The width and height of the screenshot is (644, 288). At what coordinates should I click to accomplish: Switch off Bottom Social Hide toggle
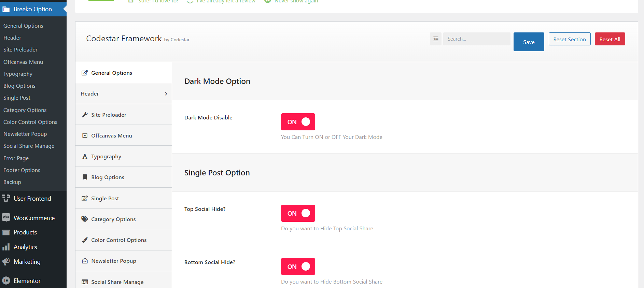(298, 267)
